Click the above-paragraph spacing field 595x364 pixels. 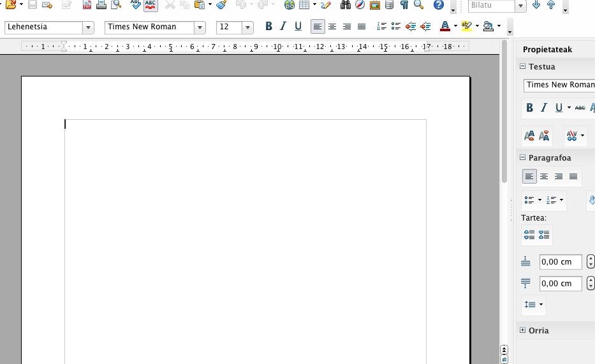coord(561,261)
